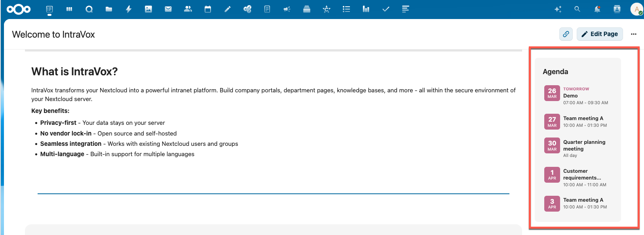Open the Customer requirements event
644x235 pixels.
[x=578, y=178]
